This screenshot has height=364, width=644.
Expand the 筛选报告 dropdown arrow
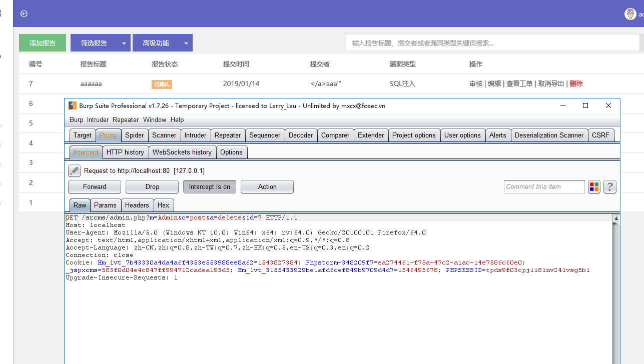(x=124, y=43)
